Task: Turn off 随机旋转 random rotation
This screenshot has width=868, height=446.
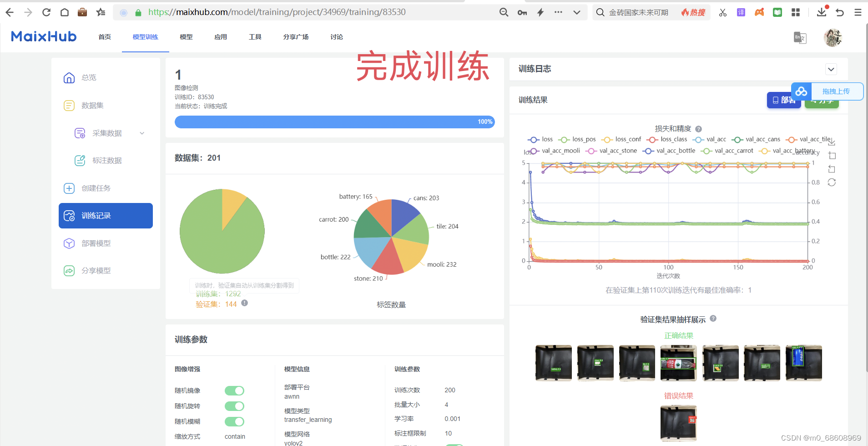Action: 234,405
